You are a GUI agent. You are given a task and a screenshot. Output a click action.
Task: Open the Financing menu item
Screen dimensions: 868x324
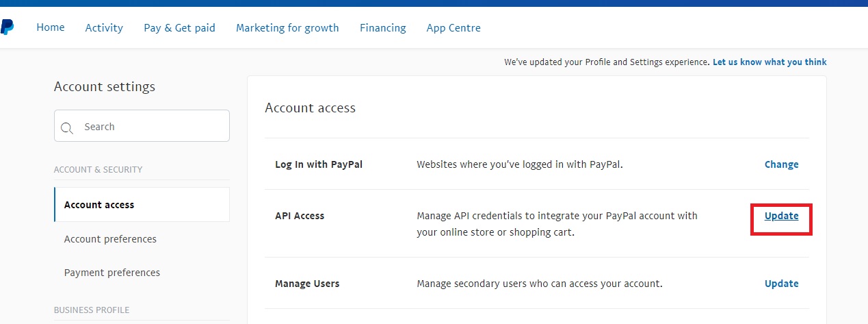(382, 28)
